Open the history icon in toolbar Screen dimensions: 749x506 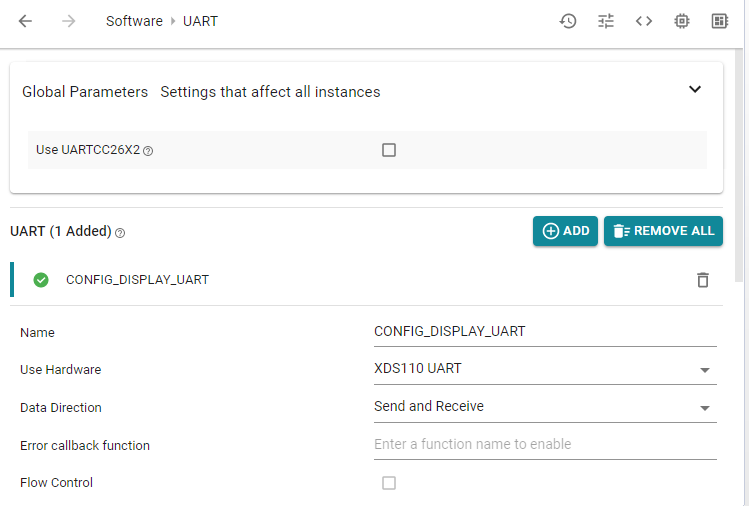(568, 21)
